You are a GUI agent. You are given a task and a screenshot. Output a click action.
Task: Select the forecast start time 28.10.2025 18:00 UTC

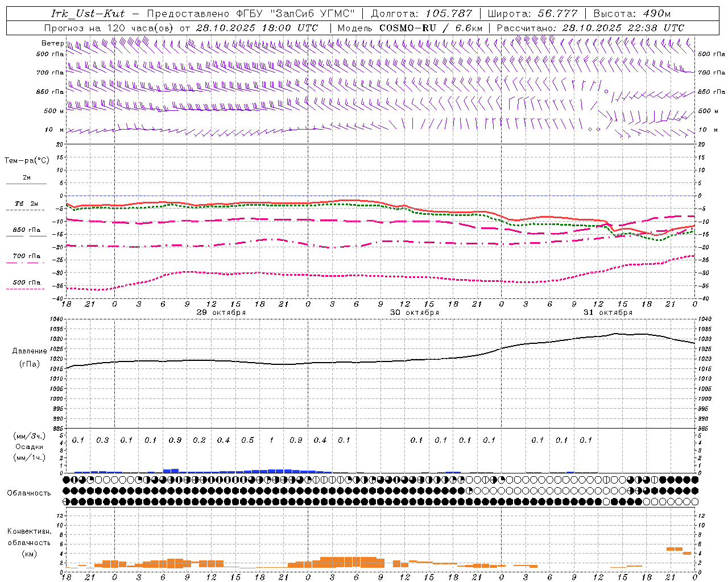pyautogui.click(x=257, y=28)
